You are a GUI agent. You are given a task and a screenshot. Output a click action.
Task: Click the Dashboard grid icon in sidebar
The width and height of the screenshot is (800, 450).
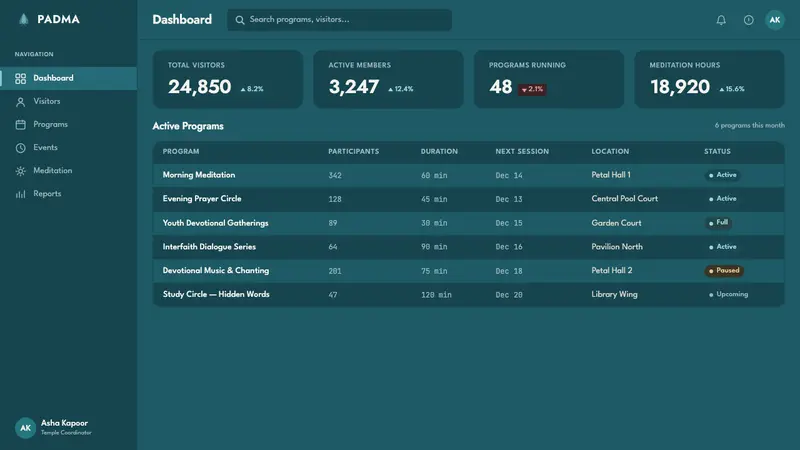(20, 78)
